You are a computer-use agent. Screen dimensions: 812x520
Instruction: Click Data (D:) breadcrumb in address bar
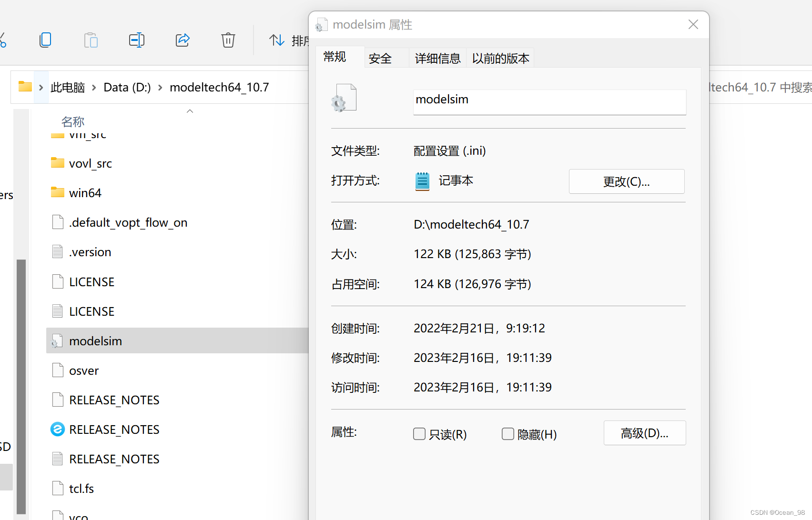pos(127,88)
